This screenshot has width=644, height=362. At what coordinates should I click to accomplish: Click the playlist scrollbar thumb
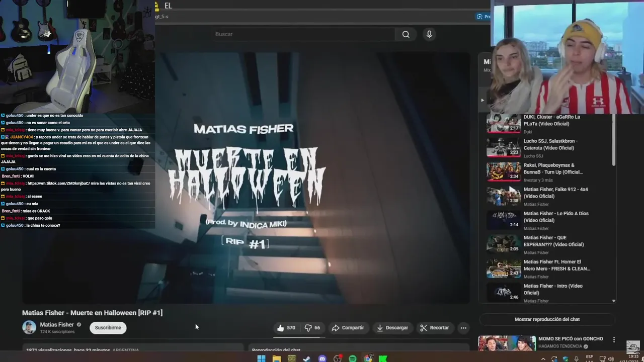613,141
